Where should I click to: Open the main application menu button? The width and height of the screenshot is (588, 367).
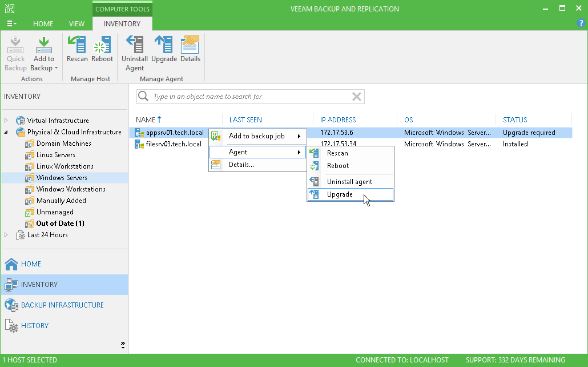coord(11,23)
